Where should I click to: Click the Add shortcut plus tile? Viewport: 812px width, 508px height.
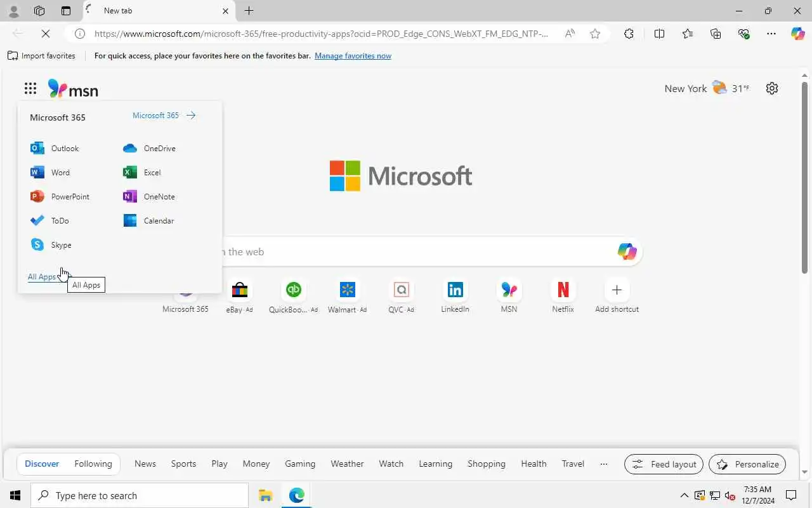(617, 297)
